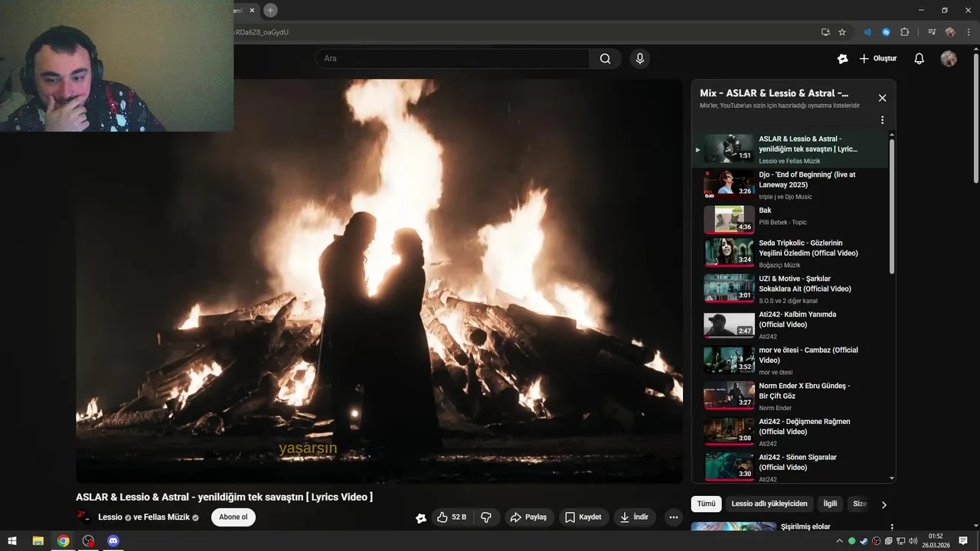This screenshot has width=980, height=551.
Task: Open the Chrome profile avatar
Action: [950, 32]
